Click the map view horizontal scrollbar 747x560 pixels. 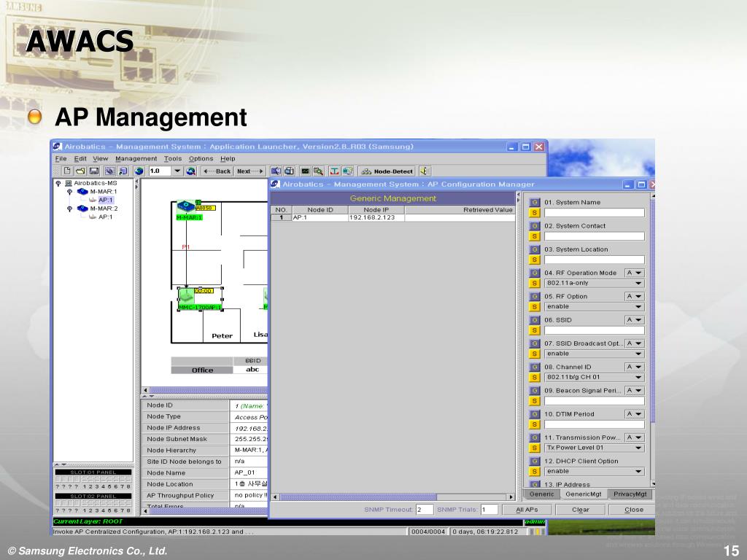click(206, 390)
